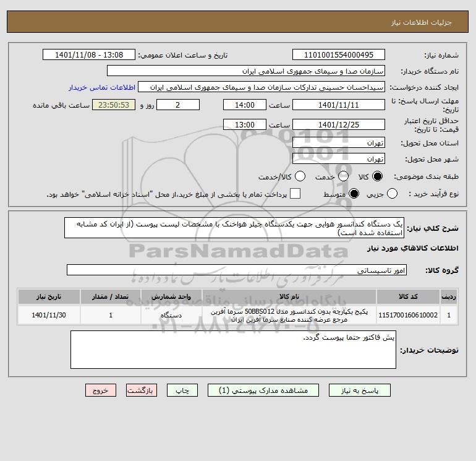Click the نام کالا column header
This screenshot has height=461, width=476.
(289, 296)
